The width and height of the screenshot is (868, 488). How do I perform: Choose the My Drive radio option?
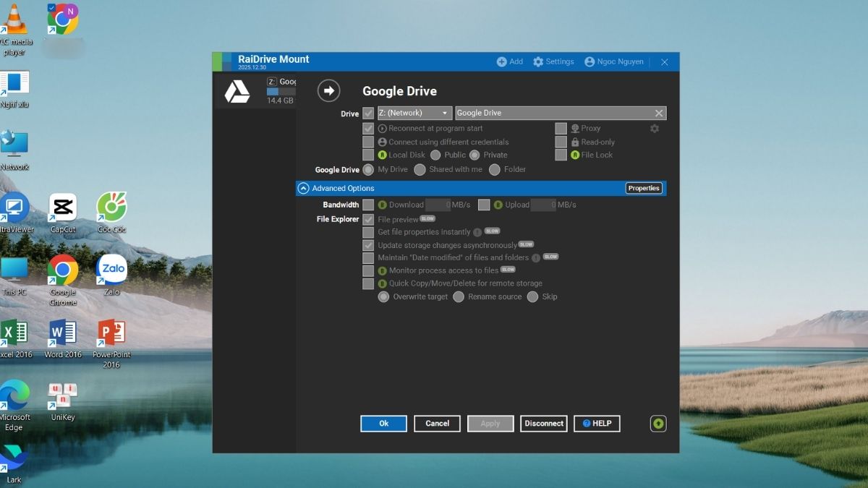368,169
